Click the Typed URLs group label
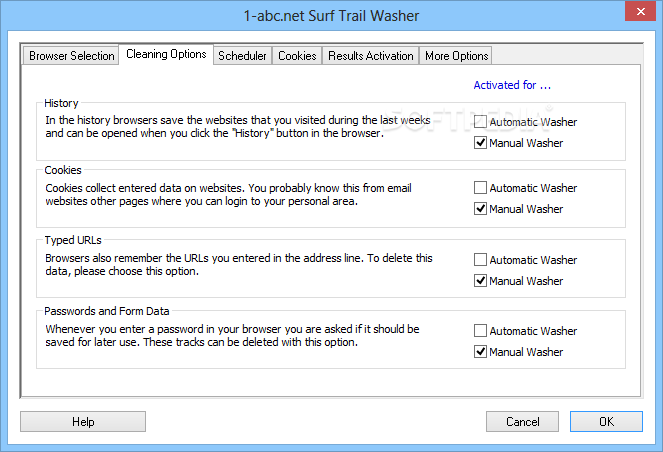This screenshot has width=663, height=452. click(73, 240)
